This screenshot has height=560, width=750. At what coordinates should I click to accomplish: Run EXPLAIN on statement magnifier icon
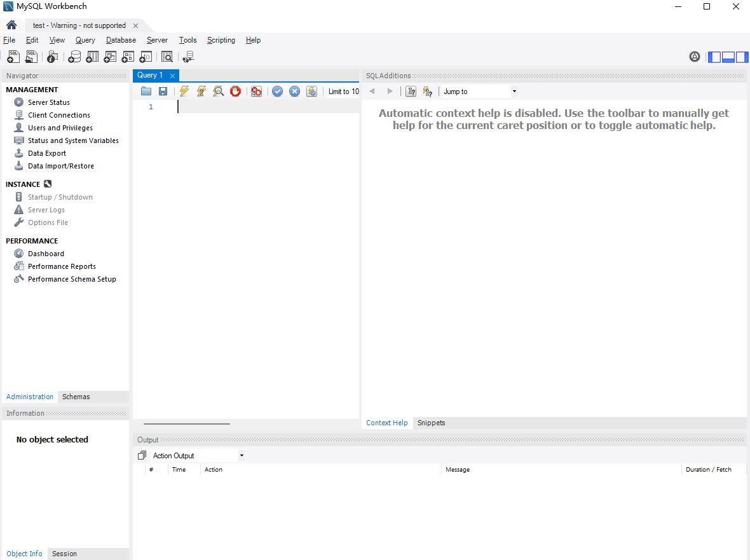click(219, 92)
